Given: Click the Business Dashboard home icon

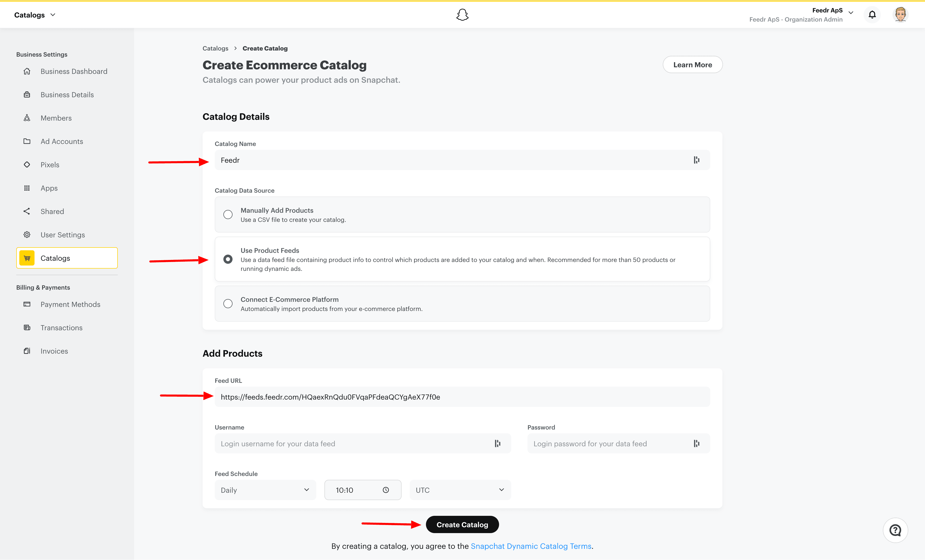Looking at the screenshot, I should pyautogui.click(x=27, y=71).
